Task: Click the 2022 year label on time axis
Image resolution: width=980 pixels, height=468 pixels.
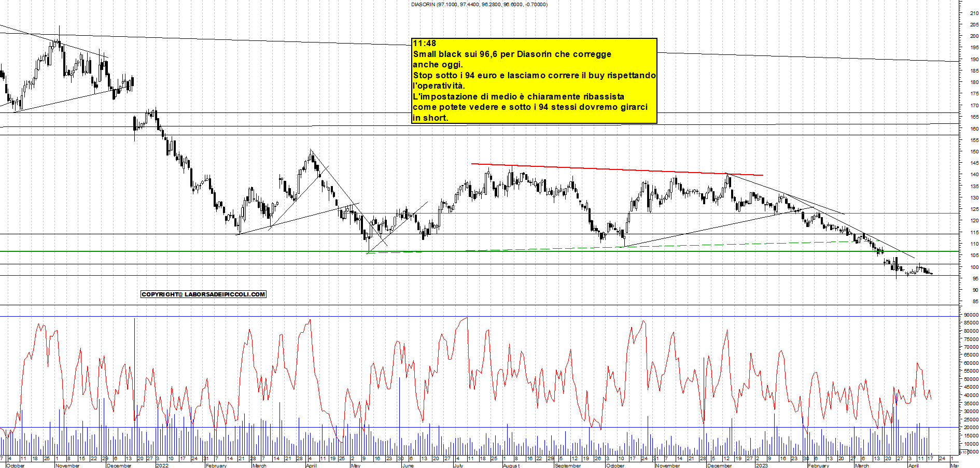Action: 162,465
